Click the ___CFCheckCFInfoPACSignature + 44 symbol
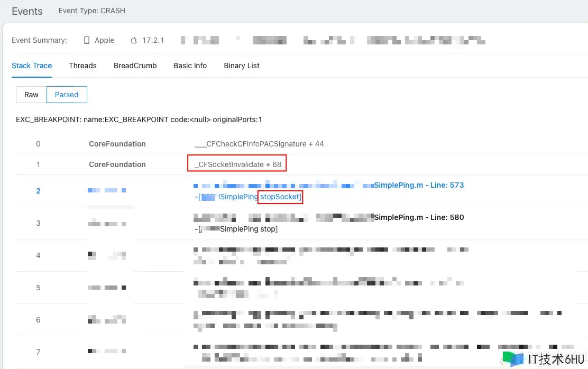 click(259, 144)
